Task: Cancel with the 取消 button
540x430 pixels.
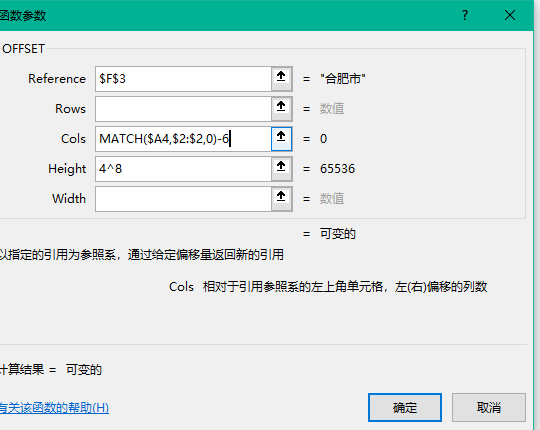Action: coord(489,408)
